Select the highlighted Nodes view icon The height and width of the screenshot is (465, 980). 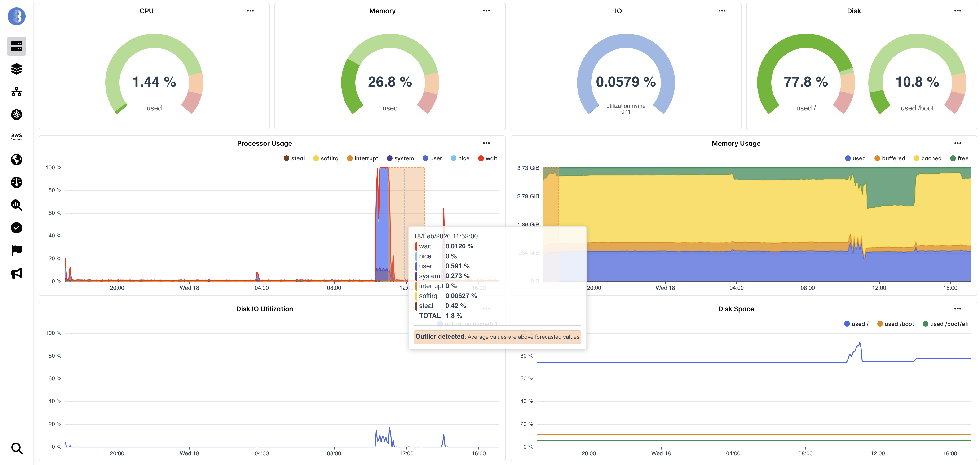click(x=16, y=46)
